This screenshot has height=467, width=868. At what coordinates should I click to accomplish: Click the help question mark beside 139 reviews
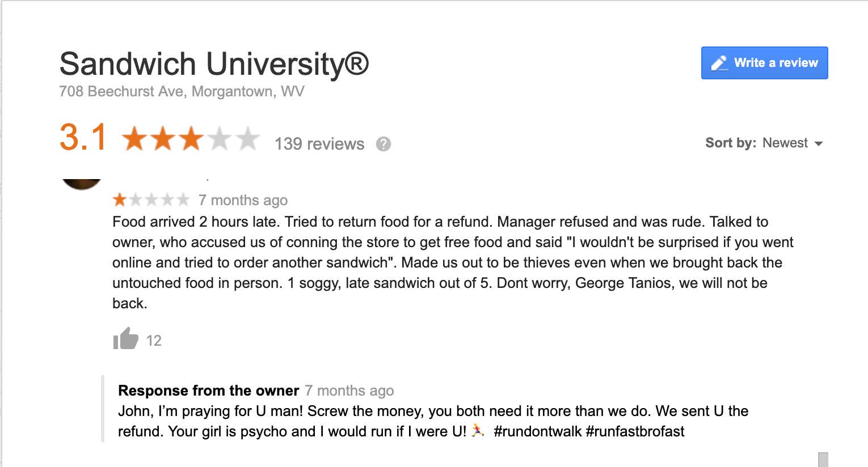[x=384, y=144]
